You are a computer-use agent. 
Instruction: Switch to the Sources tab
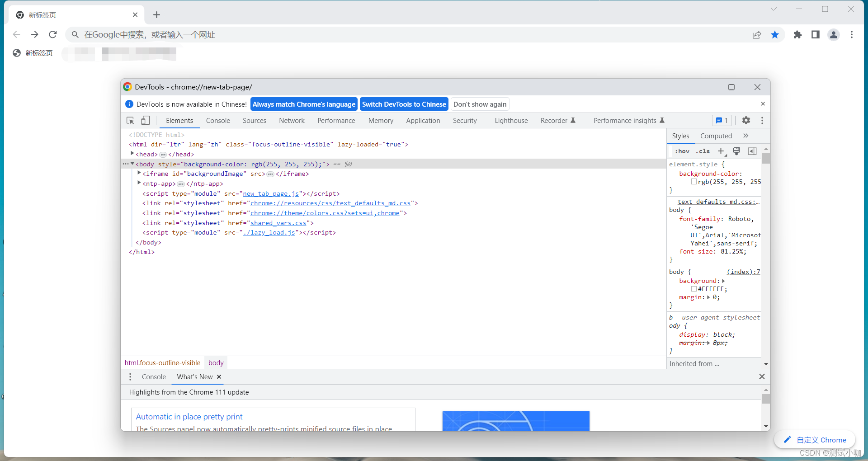[255, 121]
